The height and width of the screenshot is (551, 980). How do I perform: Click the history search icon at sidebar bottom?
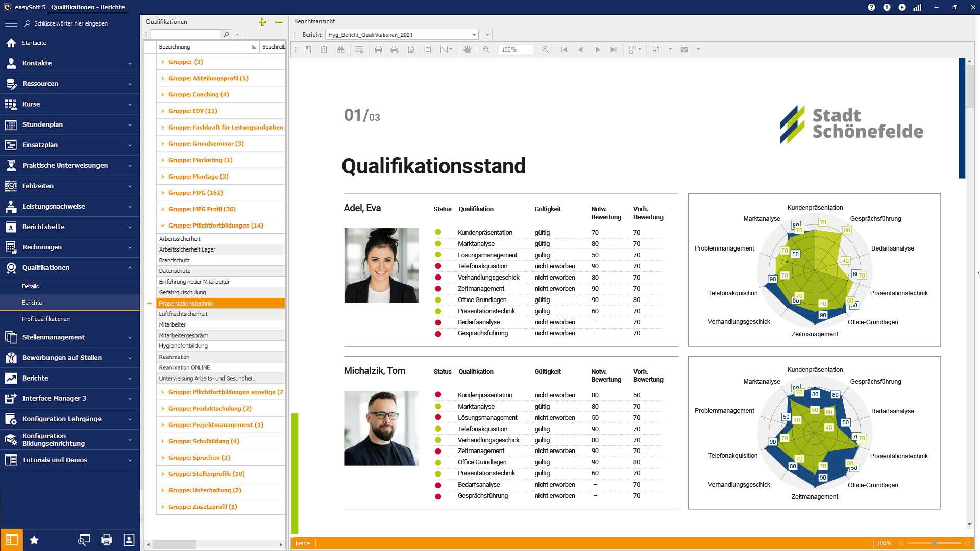(x=84, y=540)
